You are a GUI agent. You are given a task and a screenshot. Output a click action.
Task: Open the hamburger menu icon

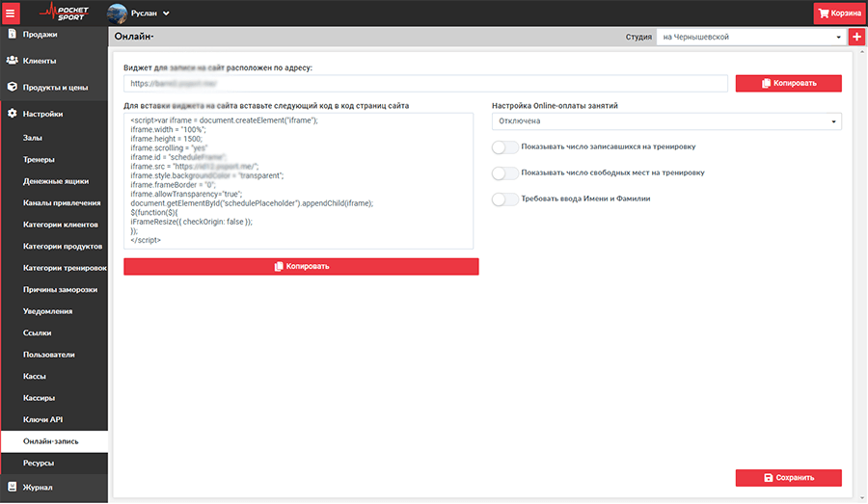[x=11, y=13]
